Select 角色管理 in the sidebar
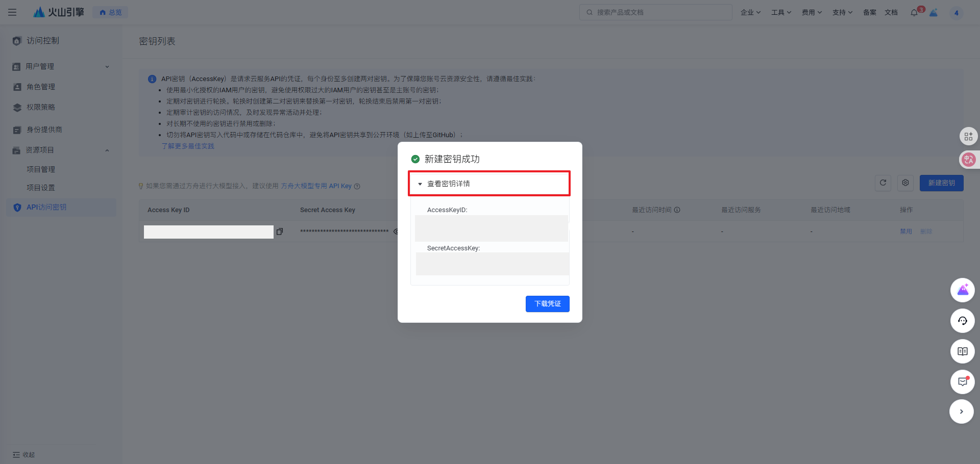The image size is (980, 464). [x=41, y=87]
